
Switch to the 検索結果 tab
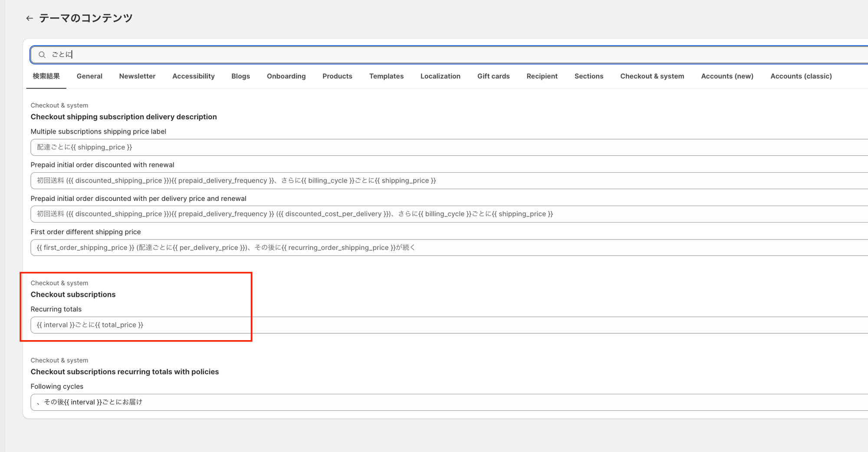pyautogui.click(x=46, y=76)
